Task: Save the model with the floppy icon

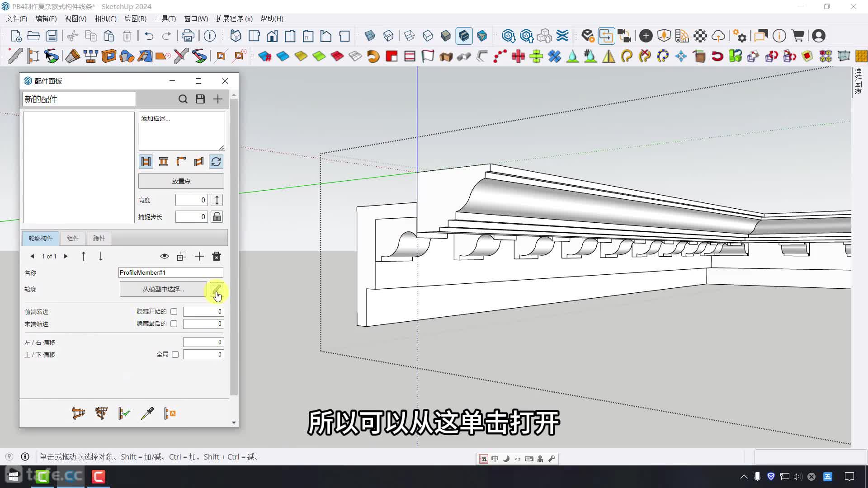Action: (x=52, y=36)
